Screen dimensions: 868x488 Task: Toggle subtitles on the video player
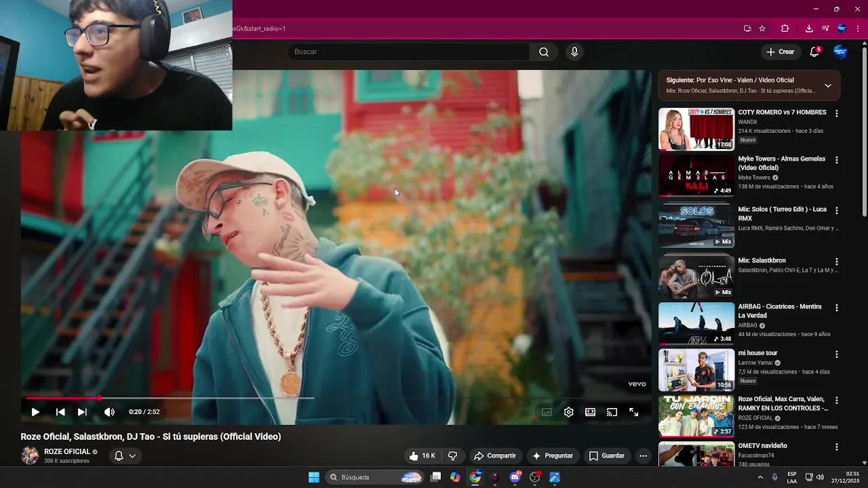click(547, 412)
